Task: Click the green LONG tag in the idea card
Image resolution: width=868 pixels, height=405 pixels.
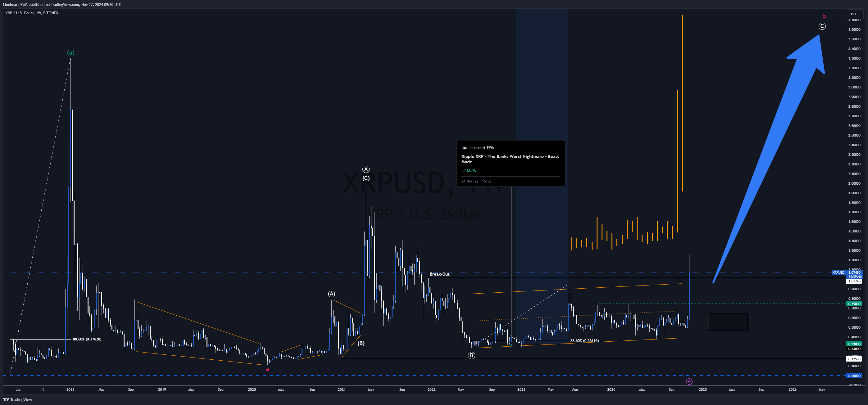Action: 469,170
